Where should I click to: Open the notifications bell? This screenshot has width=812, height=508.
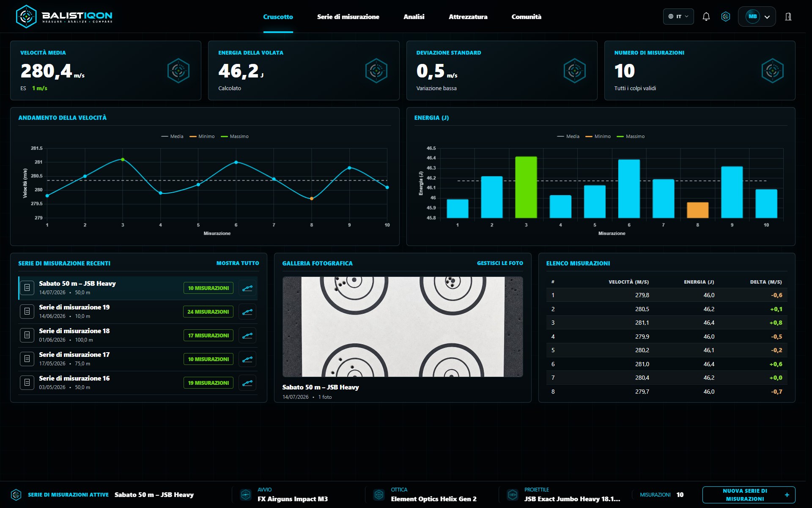706,17
